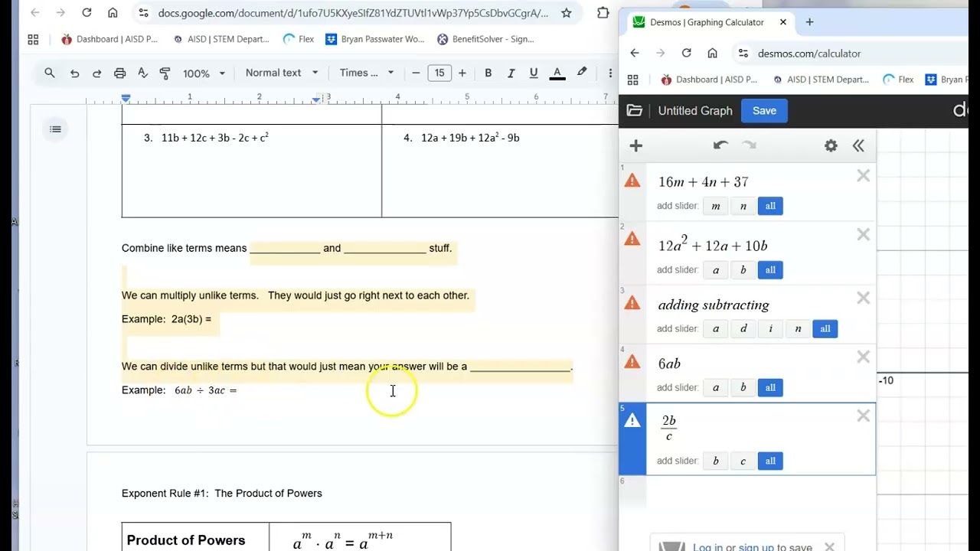Add slider i for adding subtracting expression

pyautogui.click(x=770, y=329)
